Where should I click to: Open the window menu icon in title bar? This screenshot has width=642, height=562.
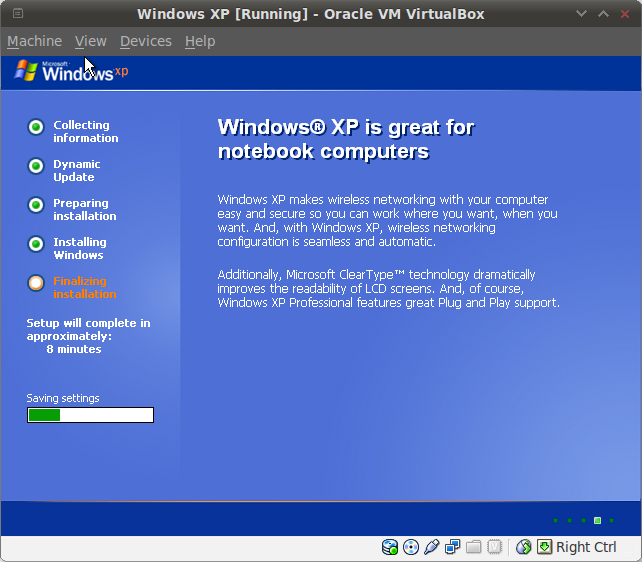pyautogui.click(x=18, y=14)
